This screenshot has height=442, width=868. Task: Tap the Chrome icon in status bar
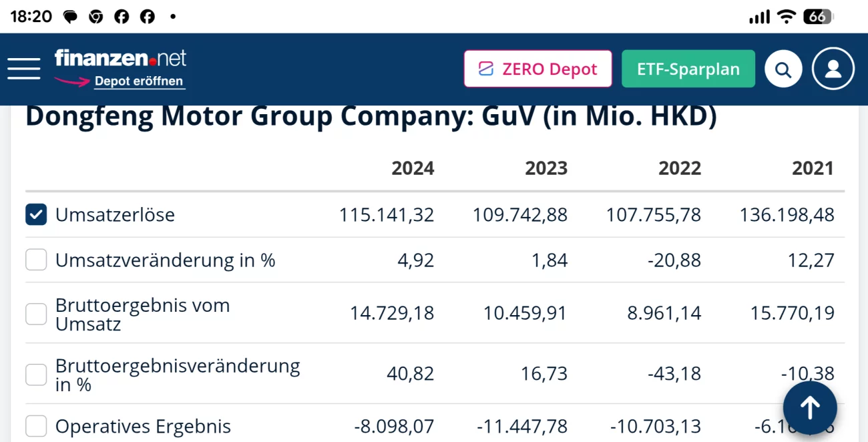(x=96, y=17)
